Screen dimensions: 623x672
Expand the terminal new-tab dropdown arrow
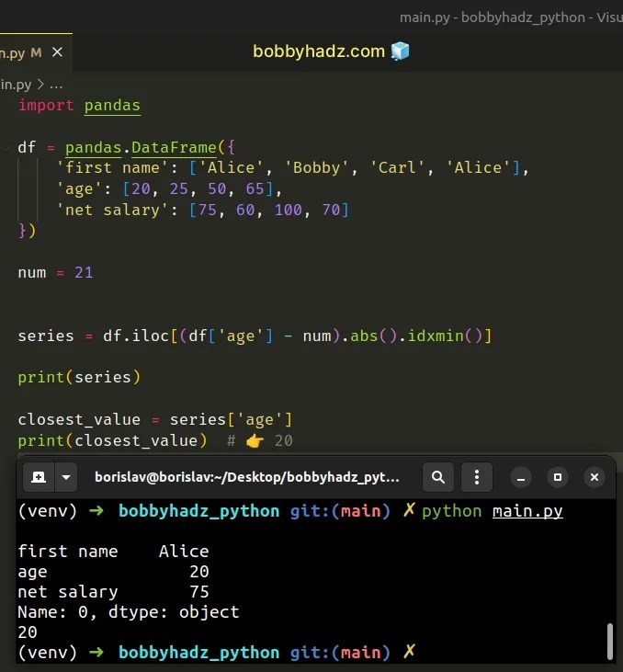pyautogui.click(x=66, y=477)
